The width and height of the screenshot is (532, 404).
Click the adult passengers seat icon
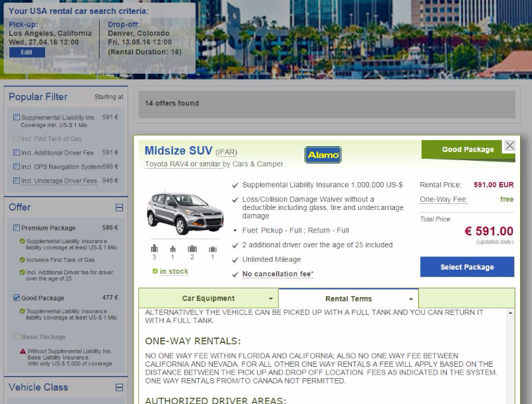[154, 249]
